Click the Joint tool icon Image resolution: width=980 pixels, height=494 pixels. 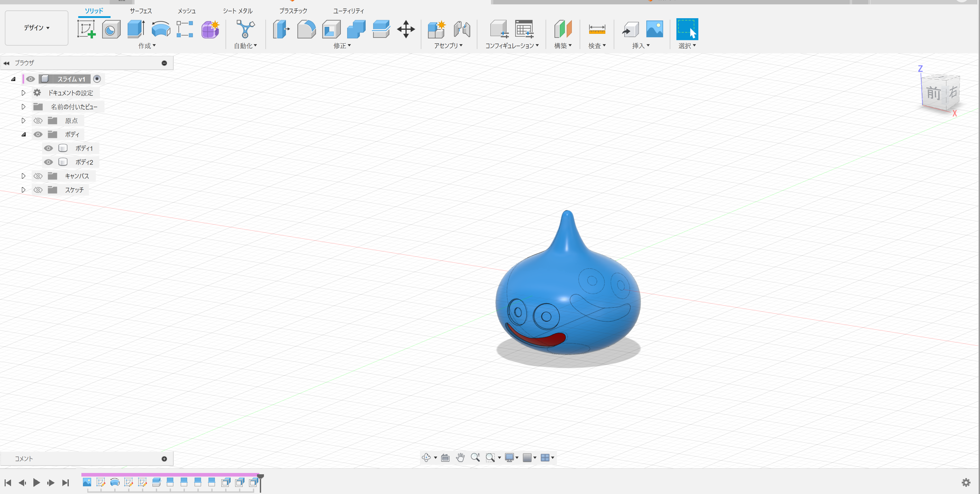pos(462,29)
